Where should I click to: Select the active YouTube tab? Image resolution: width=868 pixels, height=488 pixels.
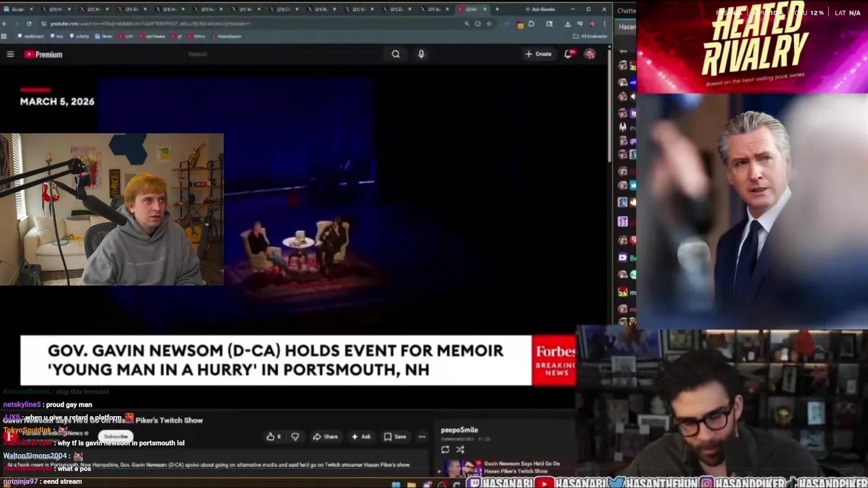[x=471, y=9]
